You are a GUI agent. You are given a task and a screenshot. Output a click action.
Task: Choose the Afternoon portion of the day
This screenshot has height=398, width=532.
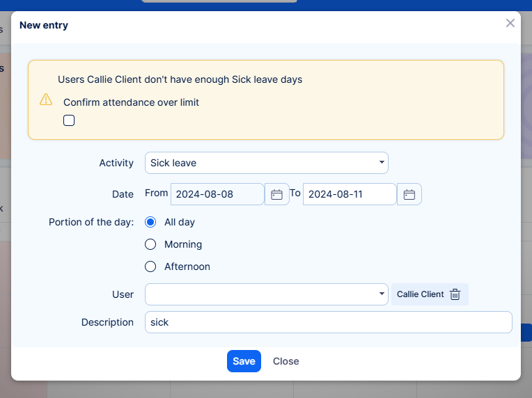pyautogui.click(x=150, y=266)
